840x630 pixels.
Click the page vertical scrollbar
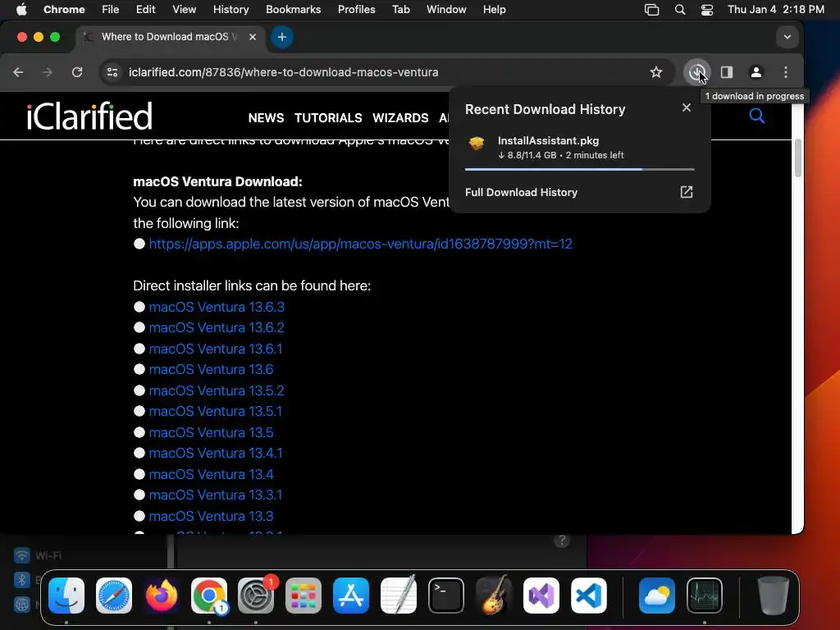tap(797, 158)
